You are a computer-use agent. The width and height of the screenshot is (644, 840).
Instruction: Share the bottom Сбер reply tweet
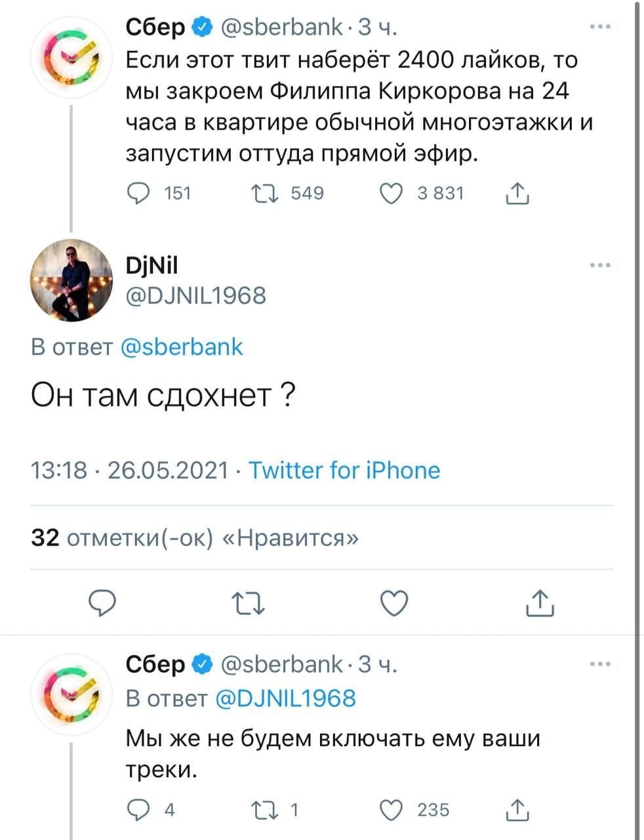(518, 810)
